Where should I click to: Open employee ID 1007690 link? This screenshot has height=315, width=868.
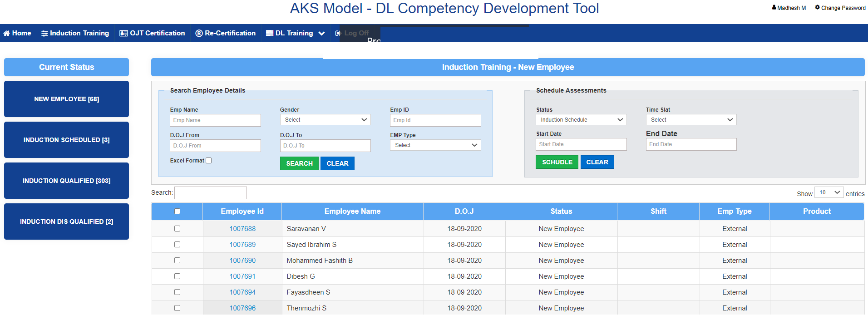click(x=242, y=261)
